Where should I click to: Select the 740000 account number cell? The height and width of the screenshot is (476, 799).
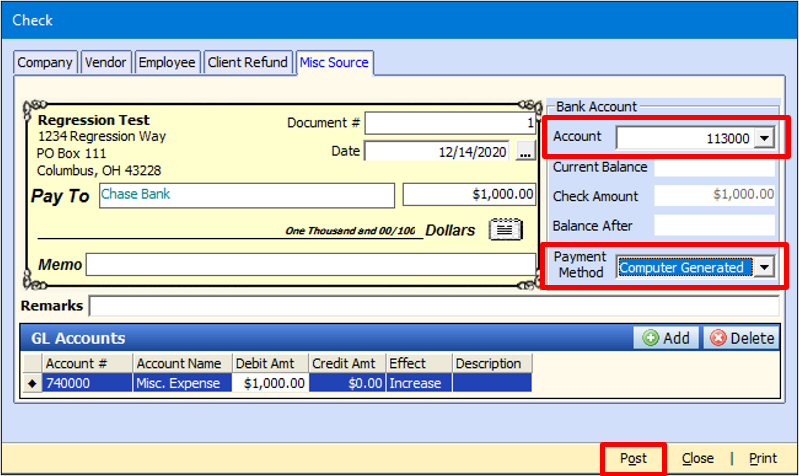(x=87, y=383)
